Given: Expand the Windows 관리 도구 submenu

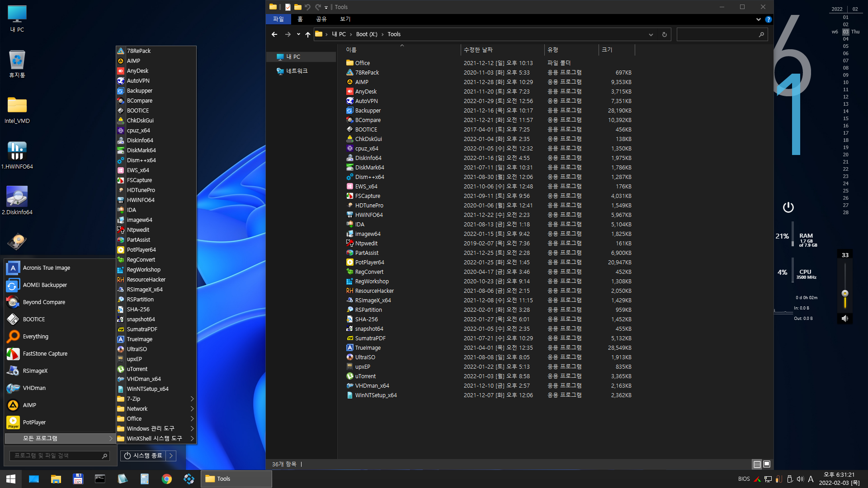Looking at the screenshot, I should click(x=156, y=429).
